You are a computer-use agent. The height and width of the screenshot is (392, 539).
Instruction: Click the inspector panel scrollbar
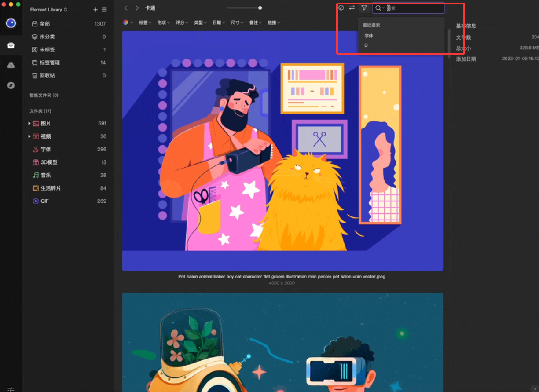point(449,44)
